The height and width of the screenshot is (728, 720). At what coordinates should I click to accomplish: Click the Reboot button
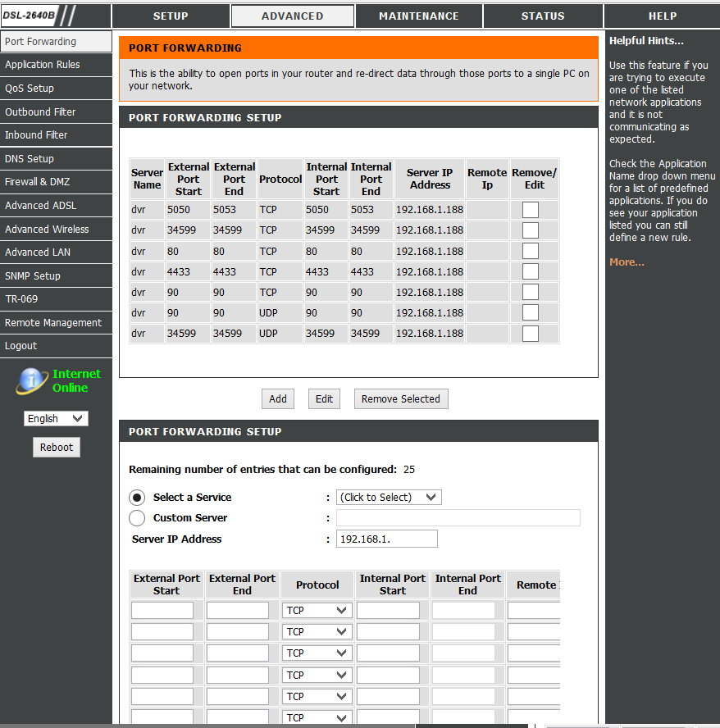click(x=57, y=447)
